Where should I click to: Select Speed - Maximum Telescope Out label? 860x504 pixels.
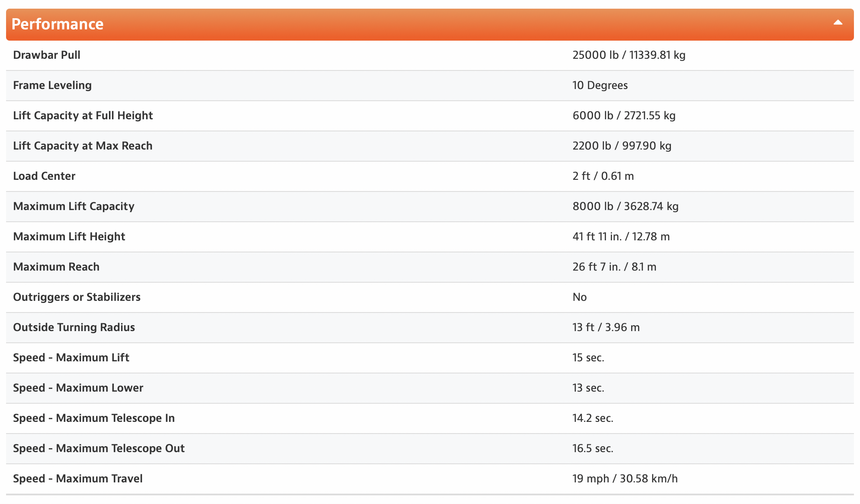click(x=99, y=449)
